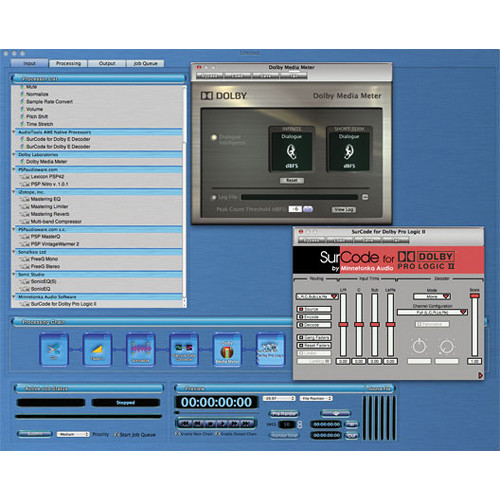Viewport: 500px width, 500px height.
Task: Click the In timecode button in Preview
Action: point(352,424)
